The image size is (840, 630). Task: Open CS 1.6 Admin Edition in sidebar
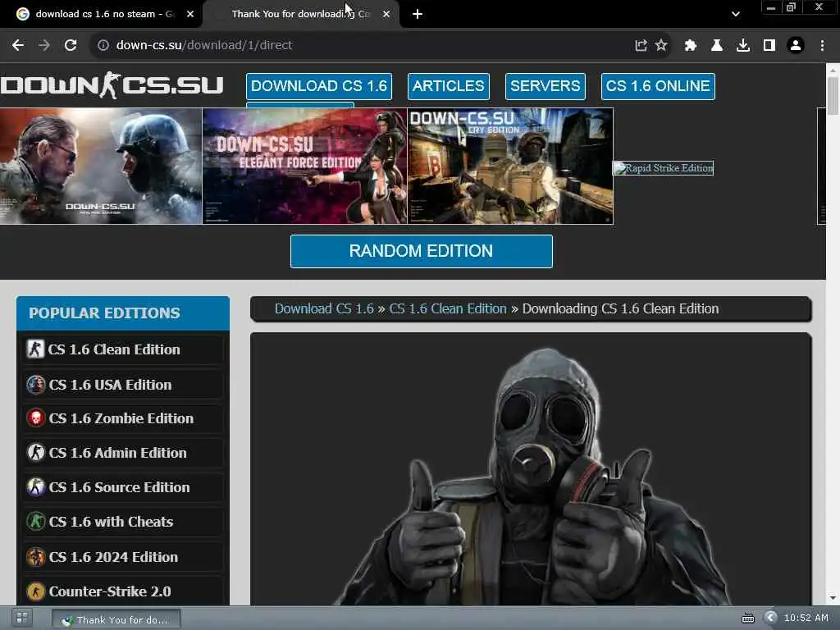tap(123, 453)
